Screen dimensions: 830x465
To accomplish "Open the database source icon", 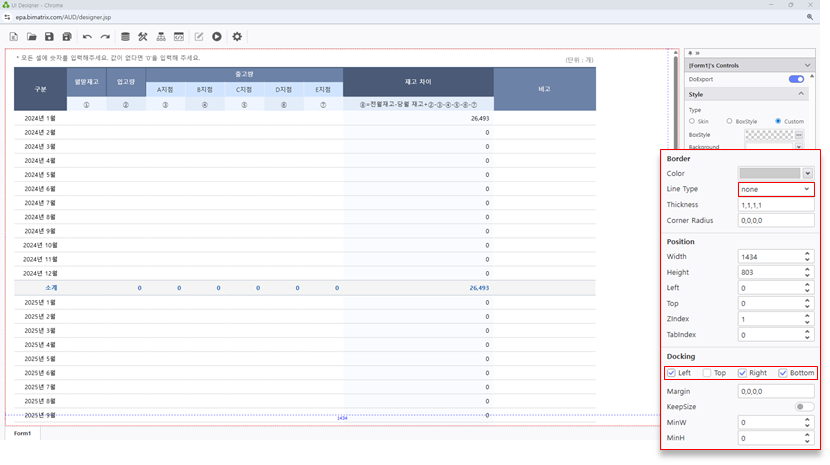I will tap(125, 37).
